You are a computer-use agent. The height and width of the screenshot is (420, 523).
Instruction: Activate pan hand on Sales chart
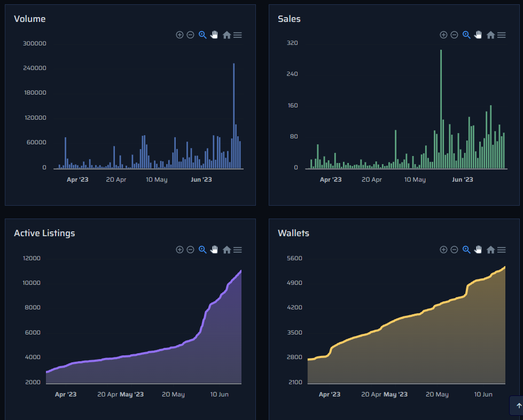(x=478, y=35)
